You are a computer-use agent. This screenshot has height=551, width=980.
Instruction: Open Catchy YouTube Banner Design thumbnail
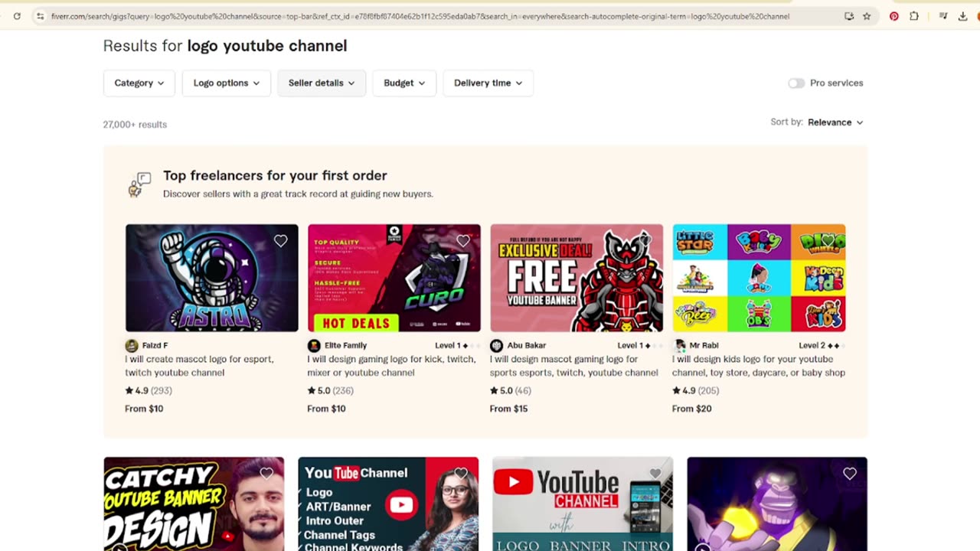[194, 504]
